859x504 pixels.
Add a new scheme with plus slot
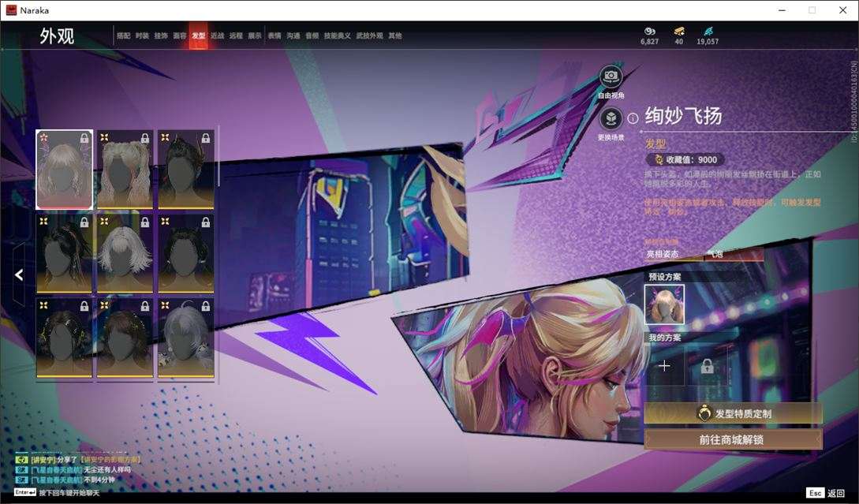(x=664, y=365)
